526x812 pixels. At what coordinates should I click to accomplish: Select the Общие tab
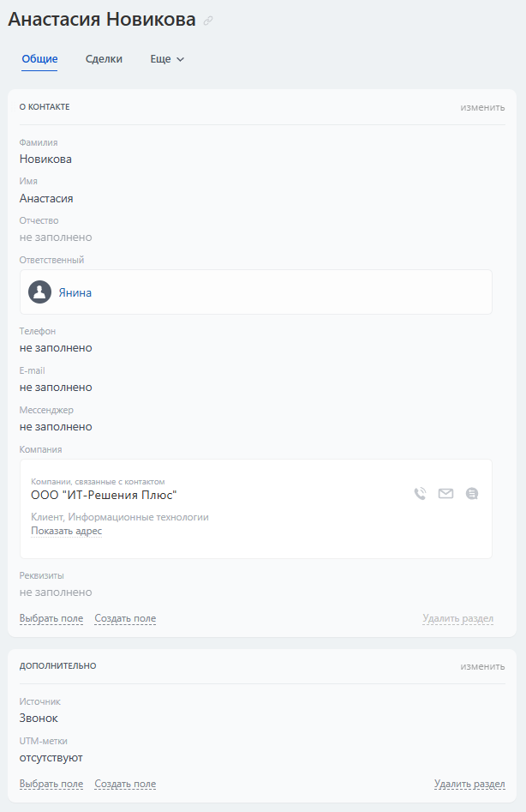pos(39,59)
